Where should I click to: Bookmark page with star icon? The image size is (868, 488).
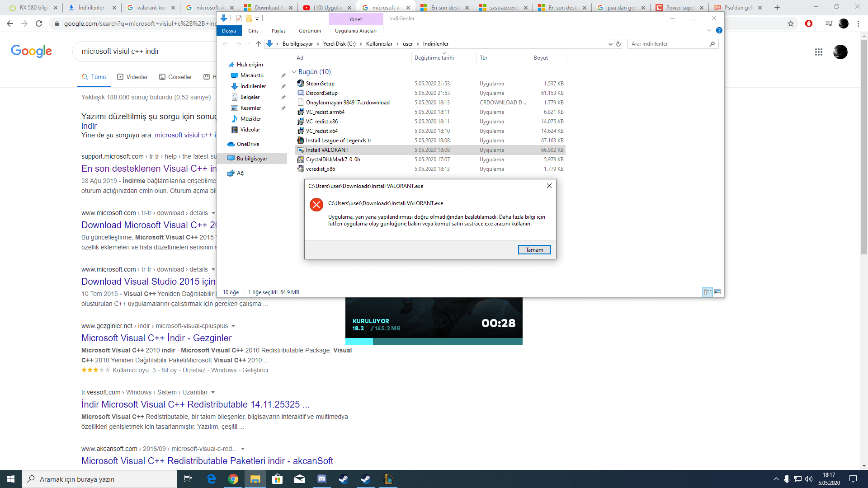tap(790, 23)
